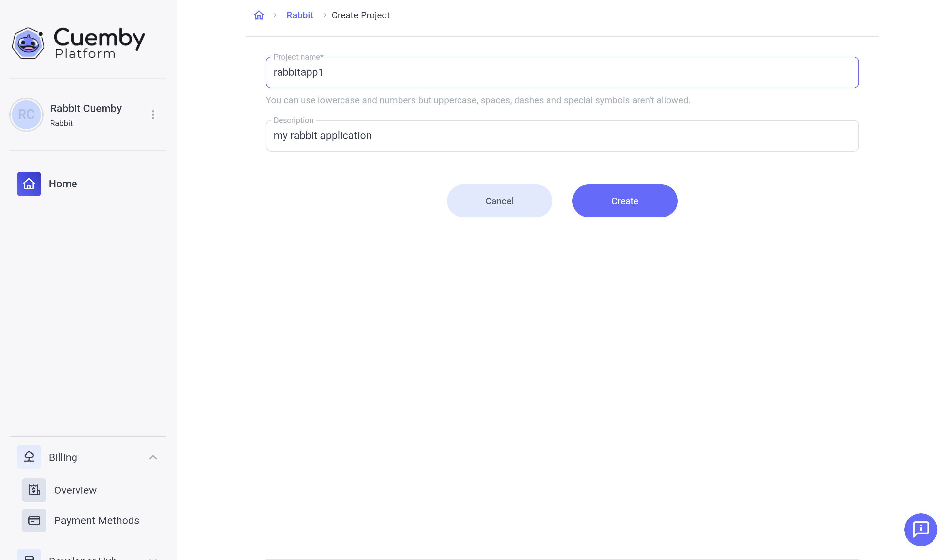The width and height of the screenshot is (948, 560).
Task: Collapse the Billing section chevron
Action: pos(153,457)
